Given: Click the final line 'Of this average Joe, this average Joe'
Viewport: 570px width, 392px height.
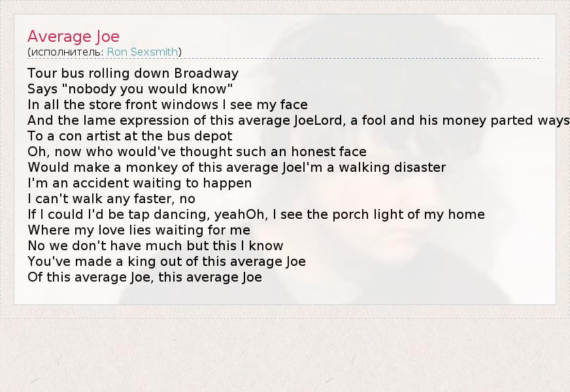Looking at the screenshot, I should click(144, 277).
